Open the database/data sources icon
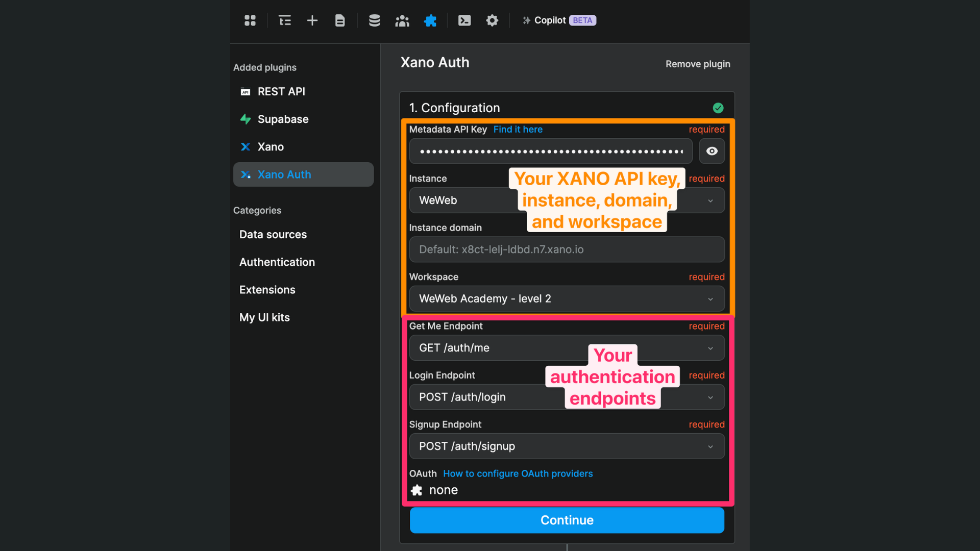The width and height of the screenshot is (980, 551). (374, 20)
